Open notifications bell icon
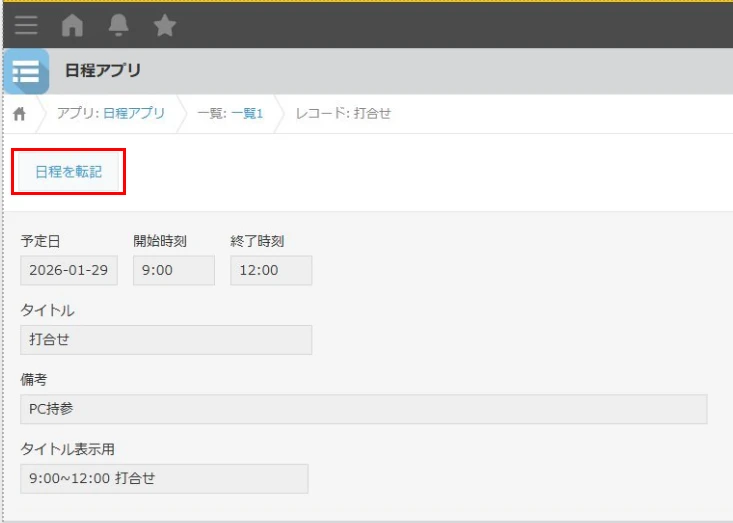The height and width of the screenshot is (523, 733). pyautogui.click(x=118, y=25)
